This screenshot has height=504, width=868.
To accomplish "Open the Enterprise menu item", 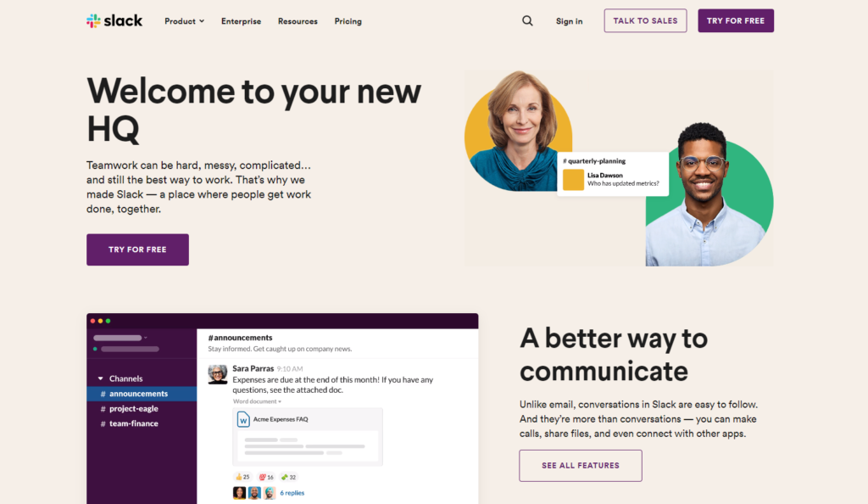I will tap(241, 21).
